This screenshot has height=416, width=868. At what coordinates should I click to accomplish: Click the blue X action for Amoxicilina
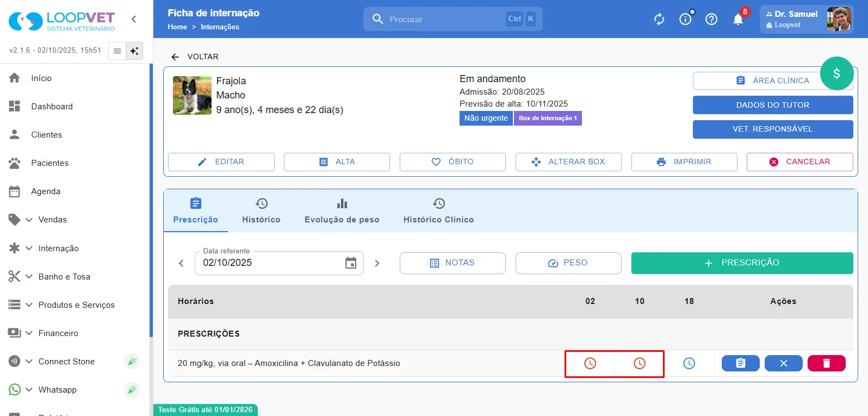[783, 363]
